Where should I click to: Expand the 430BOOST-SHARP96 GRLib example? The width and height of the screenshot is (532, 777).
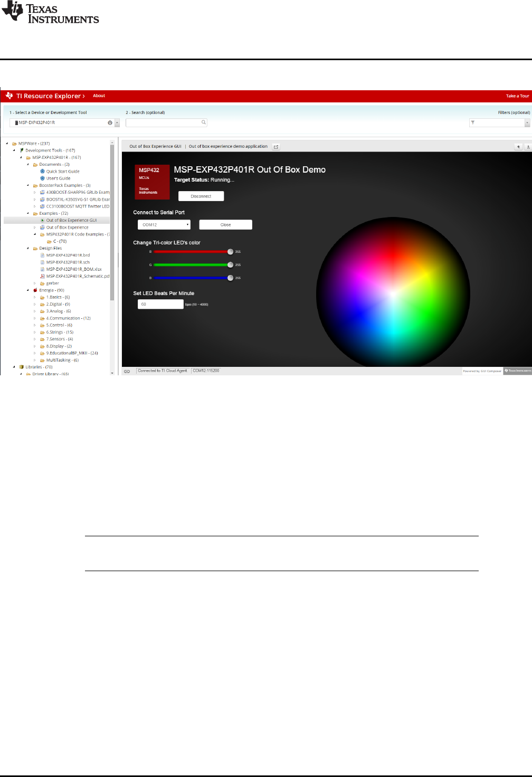click(35, 192)
